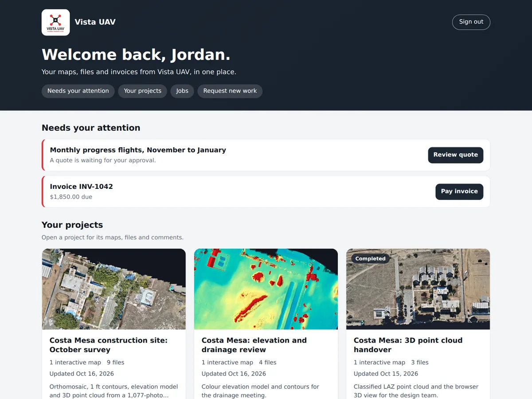Open the Jobs nav pill
The width and height of the screenshot is (532, 399).
tap(182, 91)
